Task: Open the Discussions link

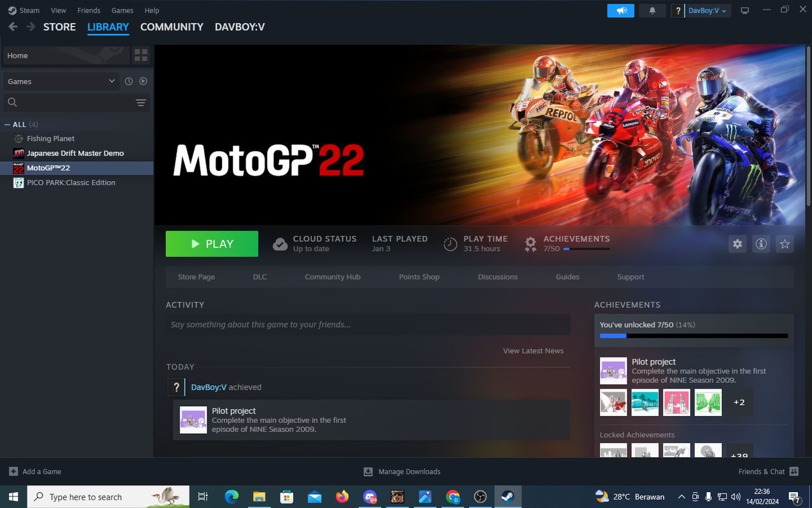Action: [498, 277]
